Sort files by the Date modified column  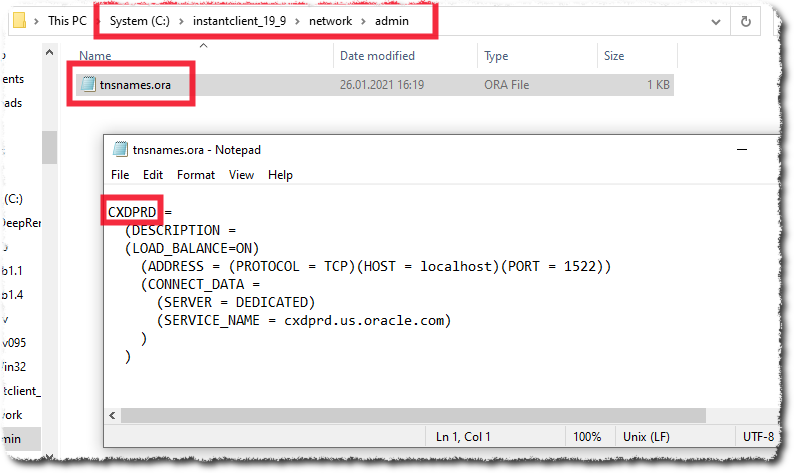click(377, 56)
